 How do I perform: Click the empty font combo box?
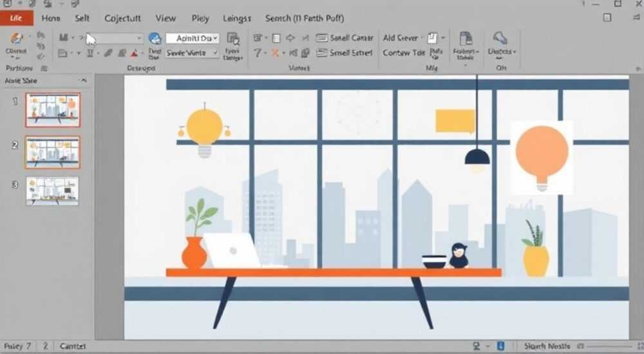[x=114, y=38]
